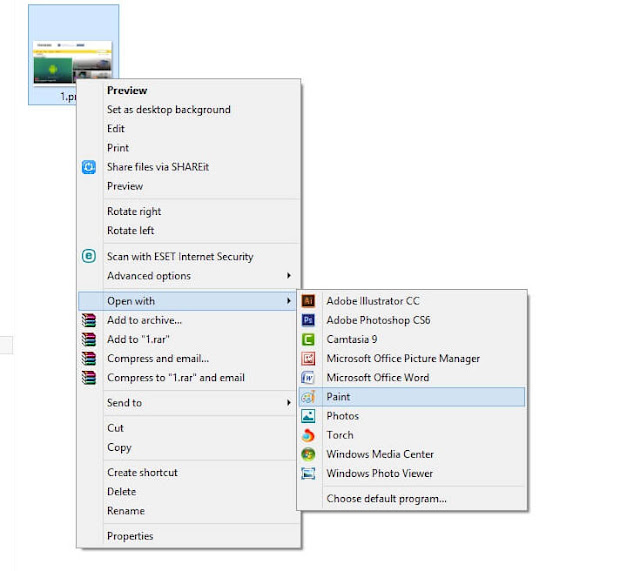Click the SHAREit icon
Viewport: 640px width, 571px height.
[89, 167]
